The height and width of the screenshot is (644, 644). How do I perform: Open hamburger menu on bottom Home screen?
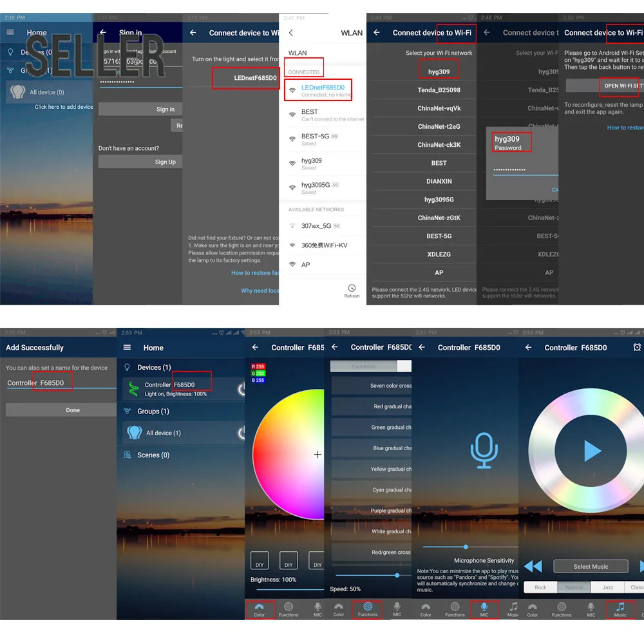click(x=128, y=348)
